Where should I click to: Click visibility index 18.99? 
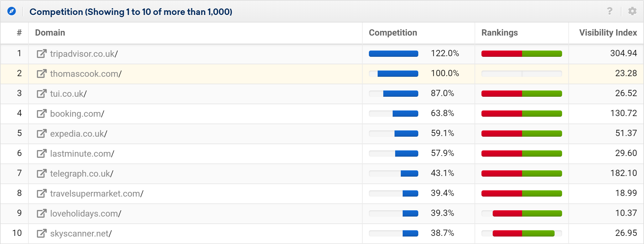tap(626, 193)
